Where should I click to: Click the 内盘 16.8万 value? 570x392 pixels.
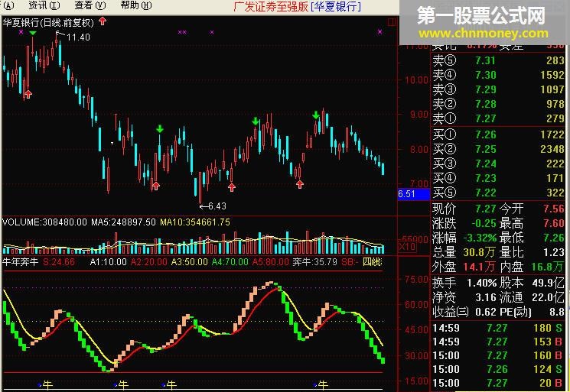pos(547,267)
